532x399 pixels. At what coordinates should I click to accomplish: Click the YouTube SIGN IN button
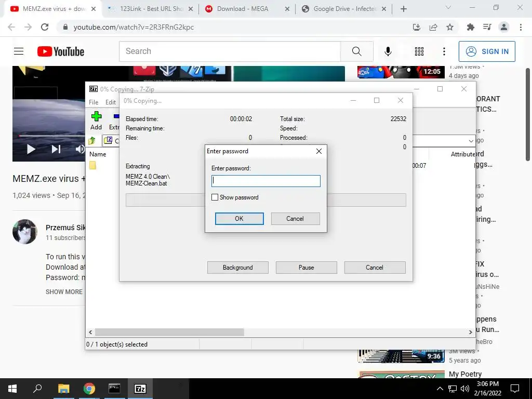point(487,51)
